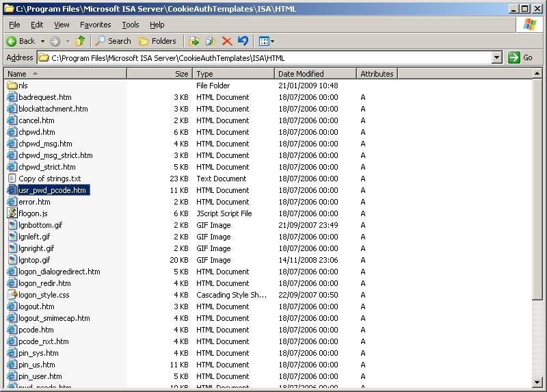Select file name lgnleft.gif
This screenshot has height=392, width=547.
(34, 237)
